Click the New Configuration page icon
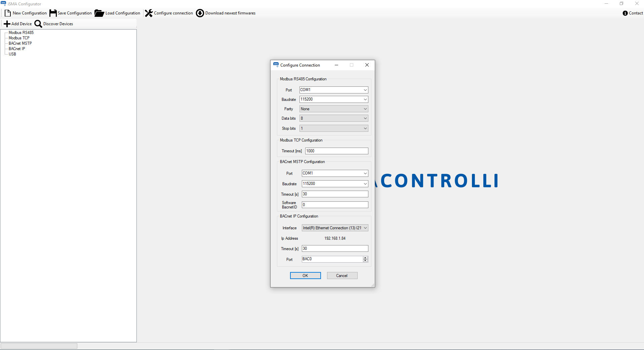644x350 pixels. tap(8, 13)
